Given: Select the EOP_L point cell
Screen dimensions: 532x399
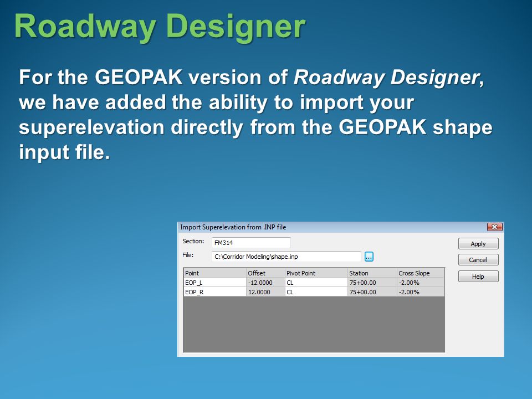Looking at the screenshot, I should (x=215, y=283).
